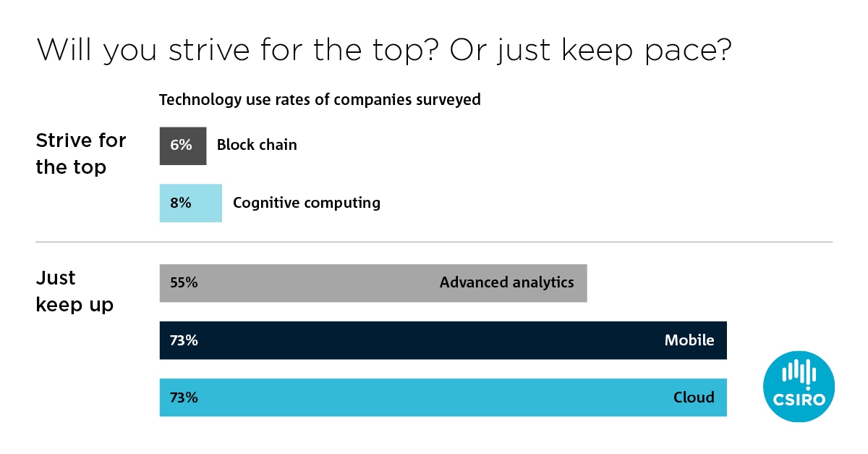The height and width of the screenshot is (454, 868).
Task: Click the CSIRO logo circle
Action: click(x=799, y=387)
